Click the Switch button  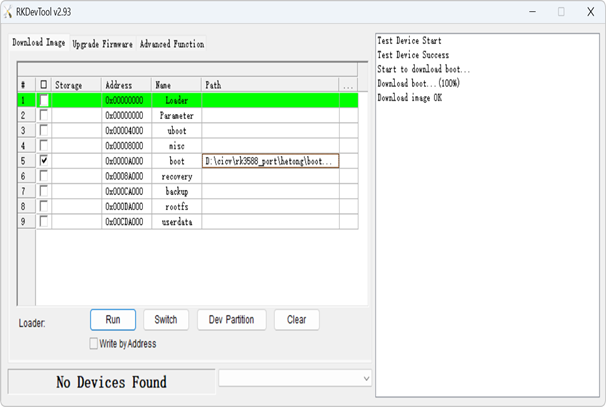[x=166, y=320]
